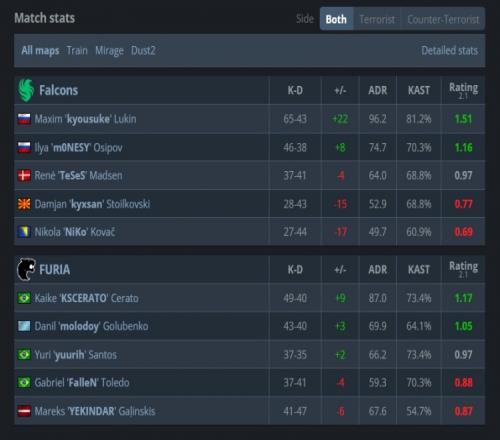
Task: Switch side filter to Counter-Terrorist
Action: click(443, 19)
